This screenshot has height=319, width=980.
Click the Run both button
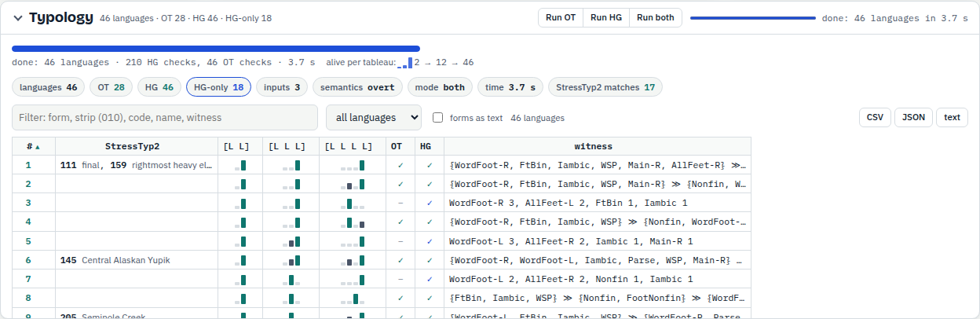(656, 17)
